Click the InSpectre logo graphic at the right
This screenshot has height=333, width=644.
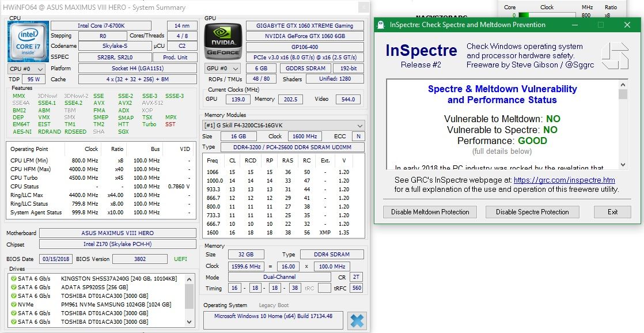[x=615, y=56]
